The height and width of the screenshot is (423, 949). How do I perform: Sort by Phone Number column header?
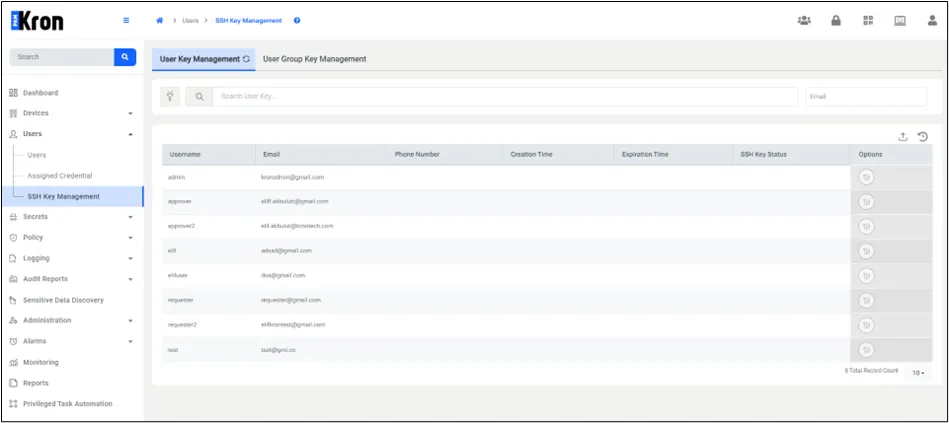coord(417,154)
